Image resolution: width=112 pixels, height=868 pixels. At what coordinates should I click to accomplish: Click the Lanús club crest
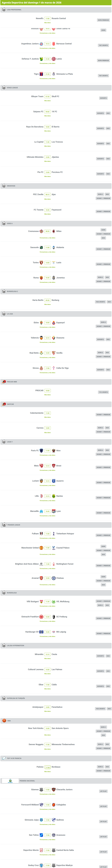click(54, 59)
